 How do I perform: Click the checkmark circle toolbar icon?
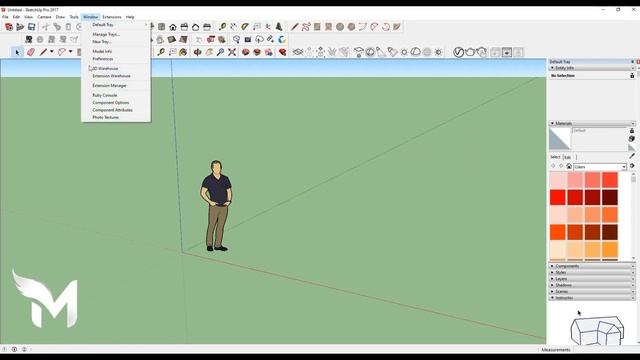[x=458, y=52]
